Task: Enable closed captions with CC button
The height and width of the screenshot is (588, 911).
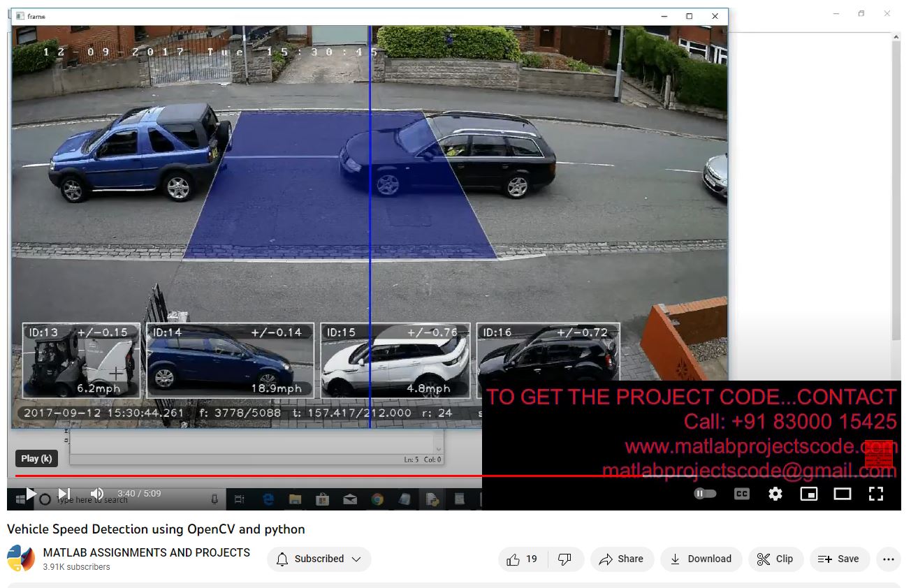Action: (741, 494)
